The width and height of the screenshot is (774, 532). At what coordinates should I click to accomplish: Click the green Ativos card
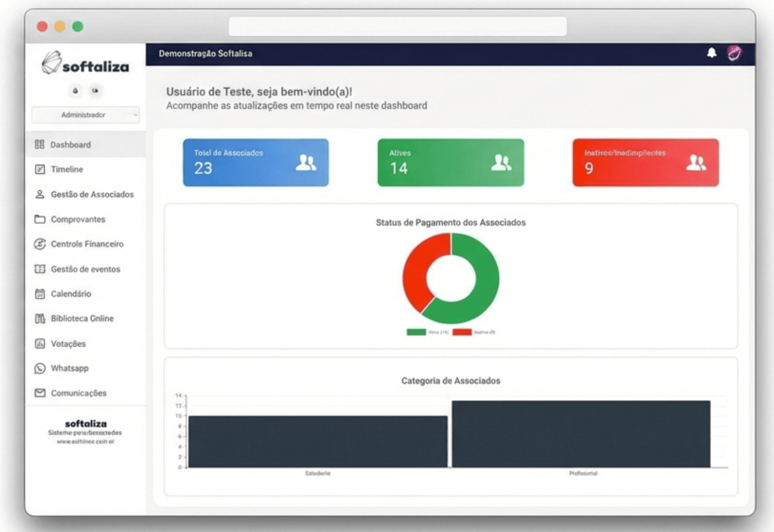pyautogui.click(x=450, y=162)
